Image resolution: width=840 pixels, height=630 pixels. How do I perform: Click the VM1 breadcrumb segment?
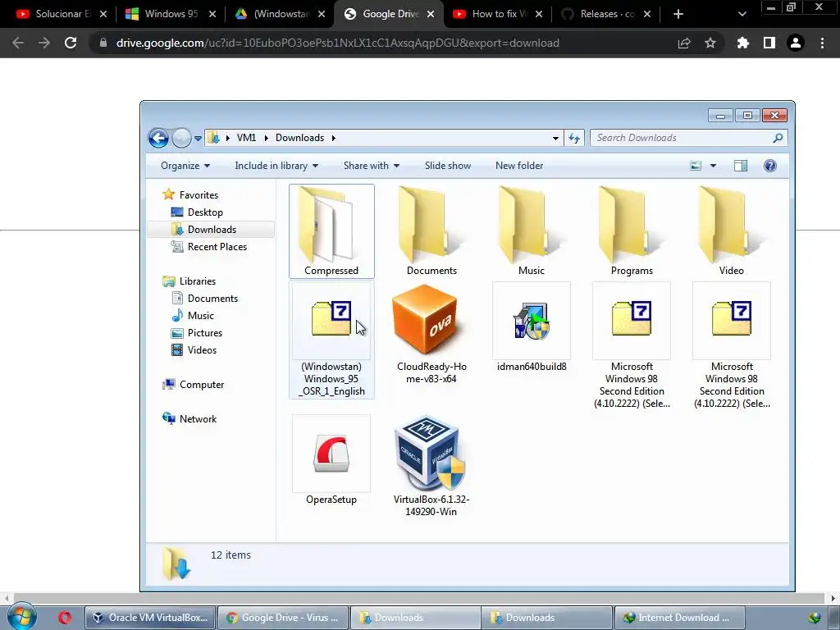246,138
